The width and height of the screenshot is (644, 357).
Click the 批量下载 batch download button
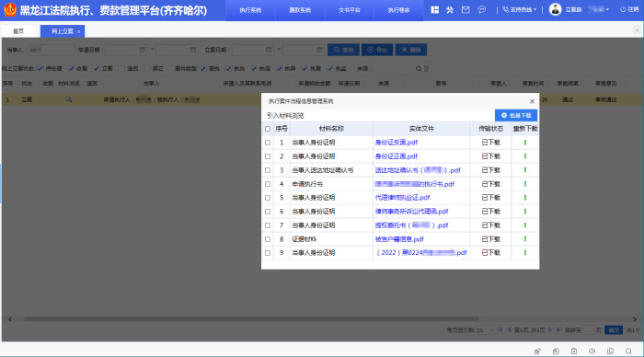516,115
